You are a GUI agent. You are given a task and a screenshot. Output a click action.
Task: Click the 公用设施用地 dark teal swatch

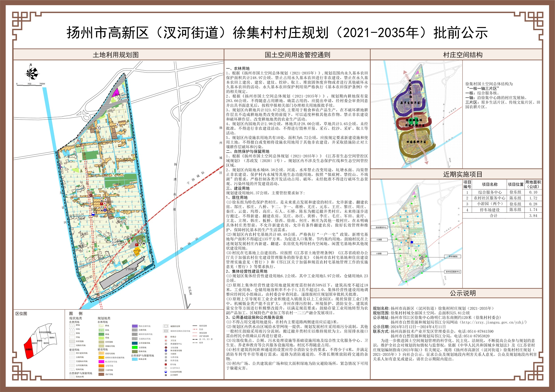(x=135, y=343)
